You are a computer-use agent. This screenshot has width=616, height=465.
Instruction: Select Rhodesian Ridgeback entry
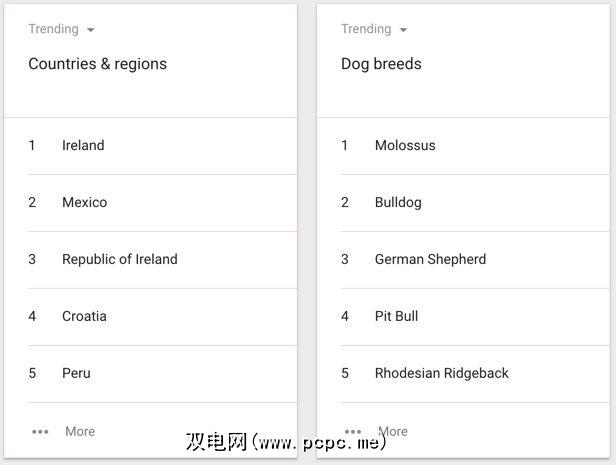coord(441,373)
